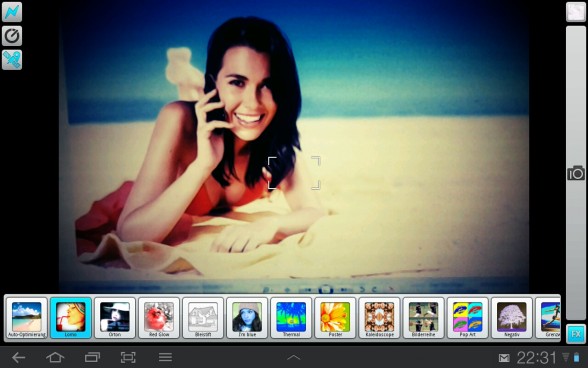The width and height of the screenshot is (588, 368).
Task: Choose the Poster effect
Action: [335, 318]
